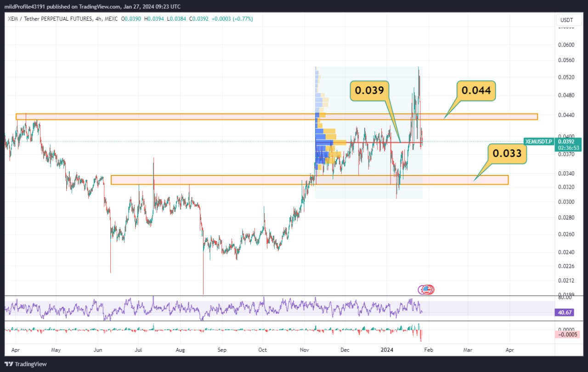Image resolution: width=588 pixels, height=372 pixels.
Task: Click the Dec label on time axis
Action: 345,350
